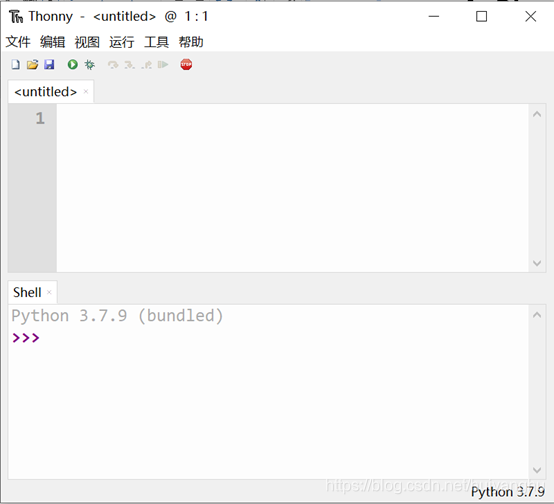554x504 pixels.
Task: Run the current script with the green play button
Action: 73,65
